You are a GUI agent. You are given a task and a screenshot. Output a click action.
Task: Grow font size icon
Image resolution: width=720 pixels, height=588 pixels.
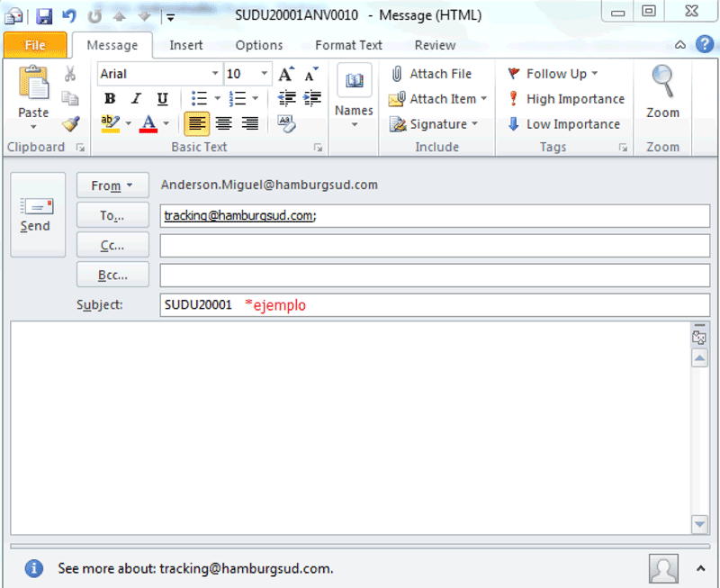pos(286,74)
